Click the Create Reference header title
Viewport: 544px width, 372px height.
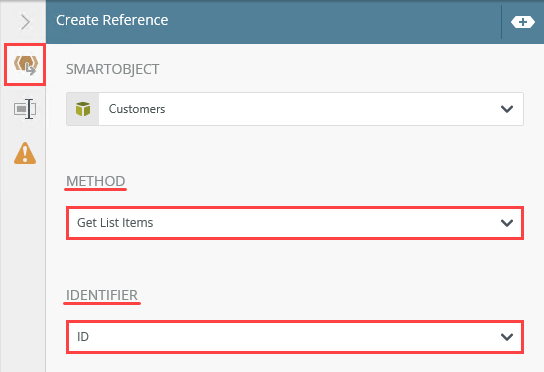point(112,20)
